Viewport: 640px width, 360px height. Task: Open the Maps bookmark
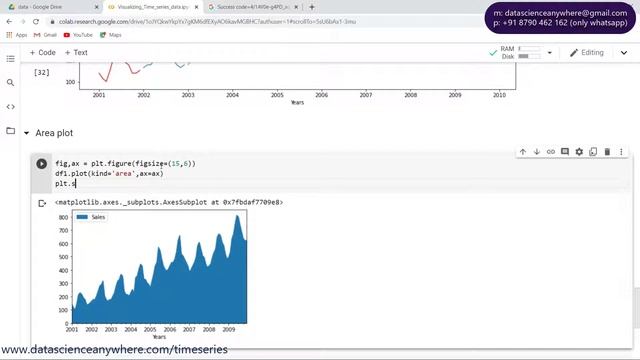click(x=111, y=35)
